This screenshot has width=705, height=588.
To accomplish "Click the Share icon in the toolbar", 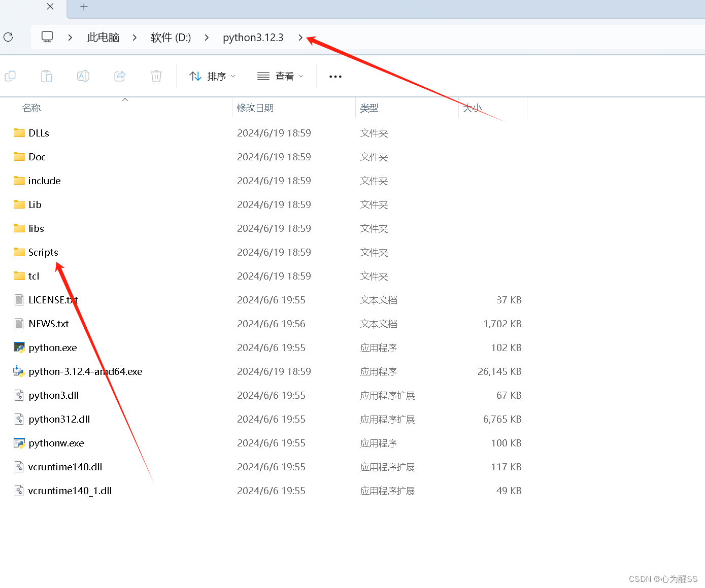I will point(120,76).
